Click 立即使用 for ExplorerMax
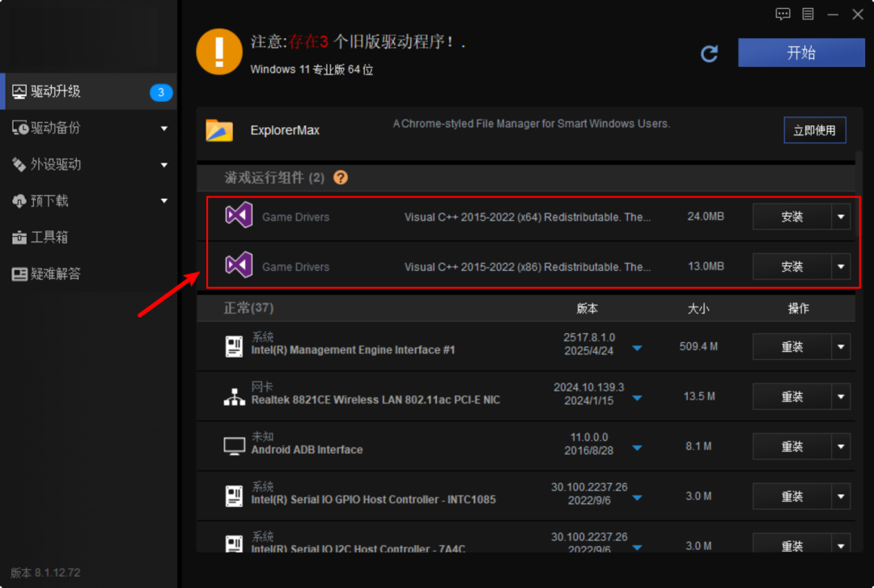The width and height of the screenshot is (874, 588). 814,130
